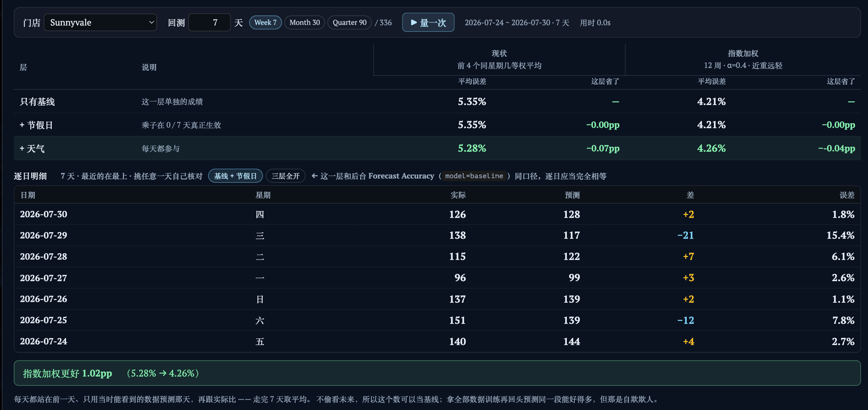Click the 4.26% error value in 天气 row
Image resolution: width=868 pixels, height=410 pixels.
(x=711, y=148)
